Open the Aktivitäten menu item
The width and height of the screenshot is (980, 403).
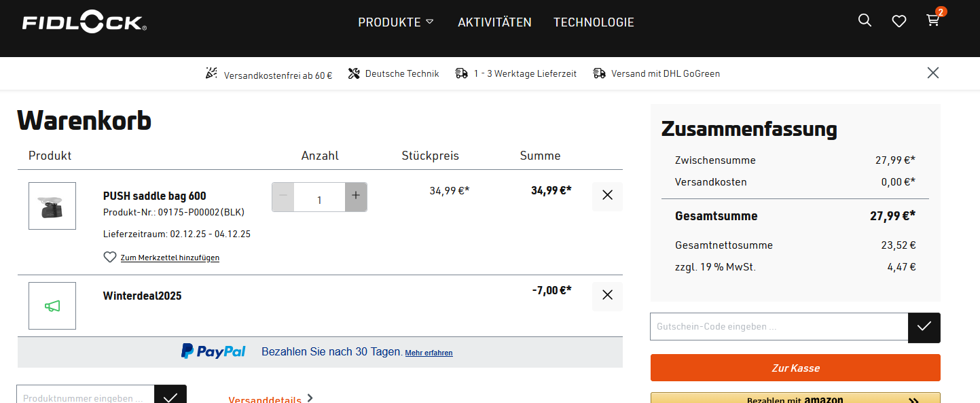pos(494,22)
